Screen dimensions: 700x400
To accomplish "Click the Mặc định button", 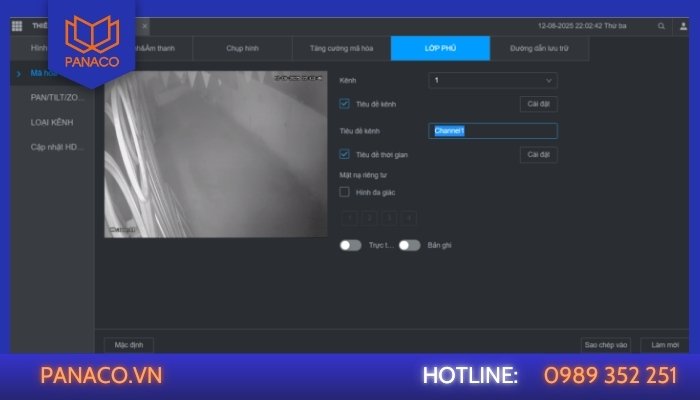I will click(129, 345).
